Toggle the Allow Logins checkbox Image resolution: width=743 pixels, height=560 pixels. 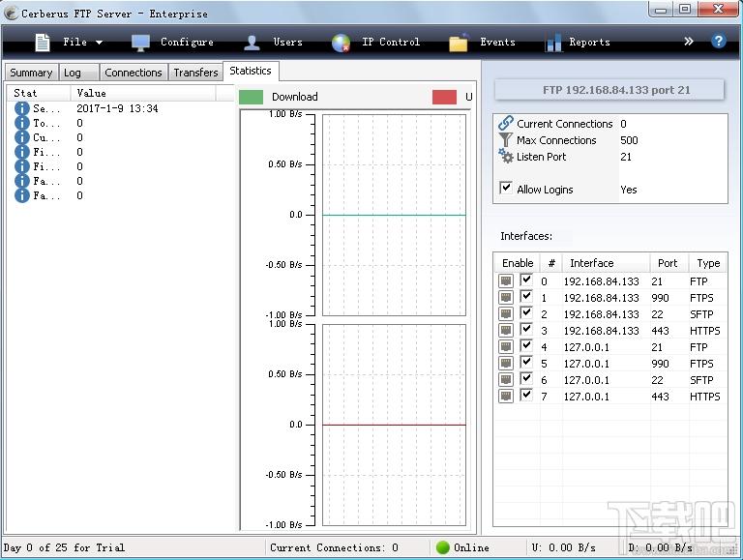tap(506, 188)
